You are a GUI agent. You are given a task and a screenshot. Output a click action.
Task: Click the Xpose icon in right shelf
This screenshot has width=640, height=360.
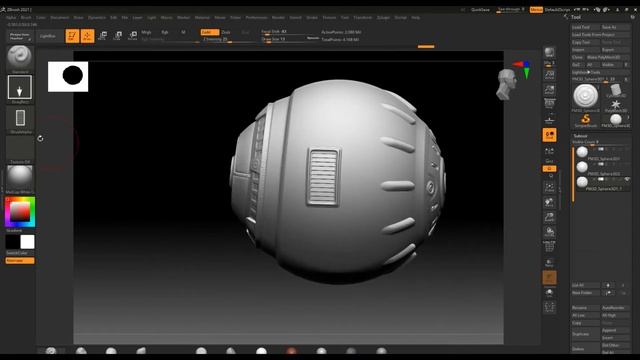(549, 307)
